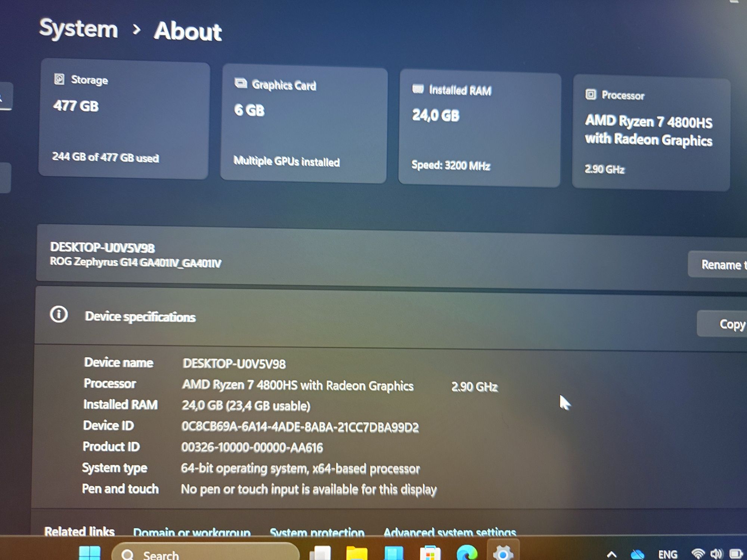Click the Device ID value text
Viewport: 747px width, 560px height.
coord(300,427)
